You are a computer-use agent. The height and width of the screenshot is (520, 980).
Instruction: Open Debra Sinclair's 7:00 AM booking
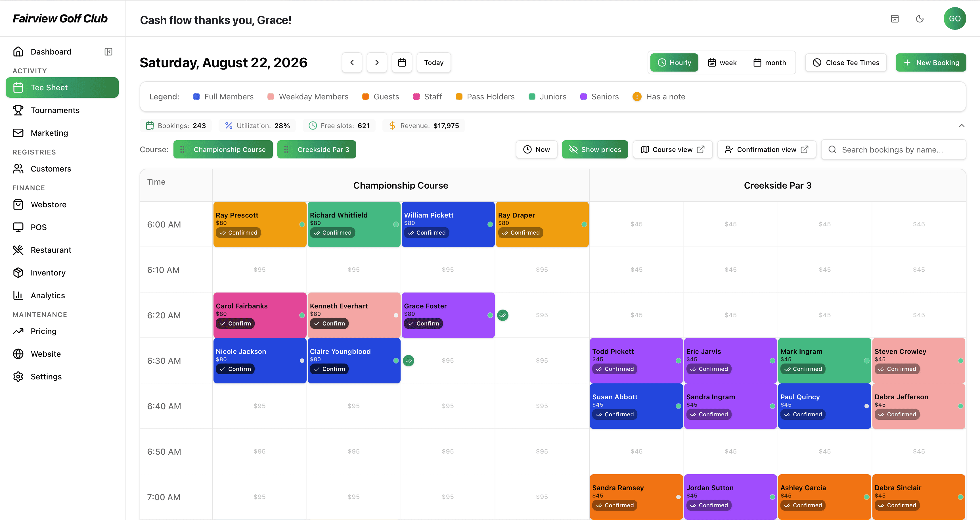click(918, 497)
